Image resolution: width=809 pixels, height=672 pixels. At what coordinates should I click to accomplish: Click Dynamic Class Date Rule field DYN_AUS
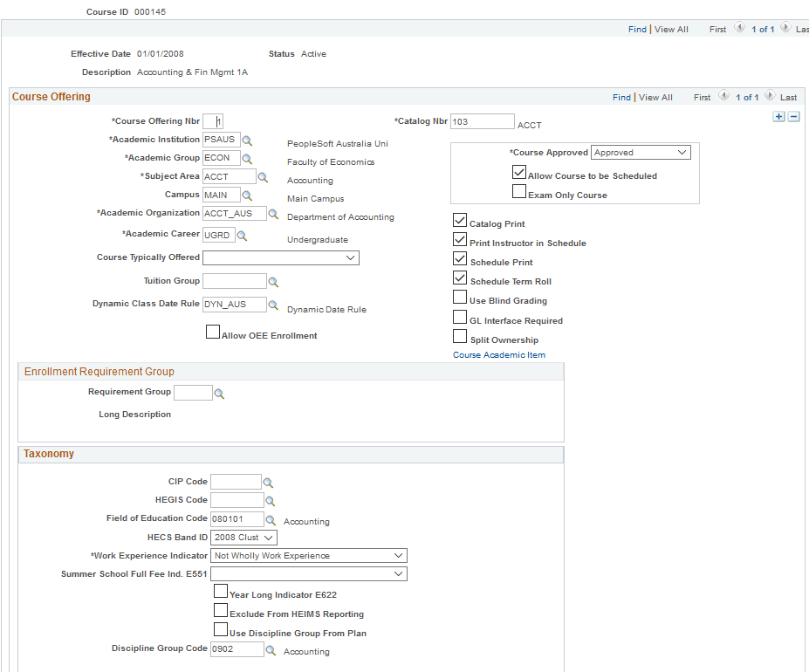[235, 304]
